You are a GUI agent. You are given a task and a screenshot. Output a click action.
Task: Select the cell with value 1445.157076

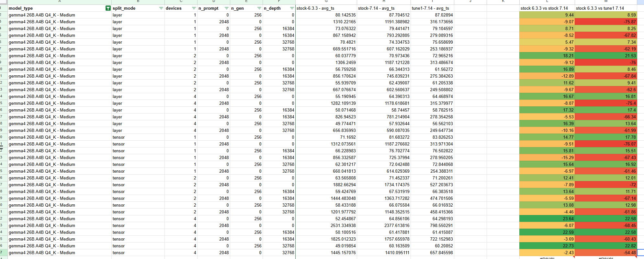[x=326, y=253]
